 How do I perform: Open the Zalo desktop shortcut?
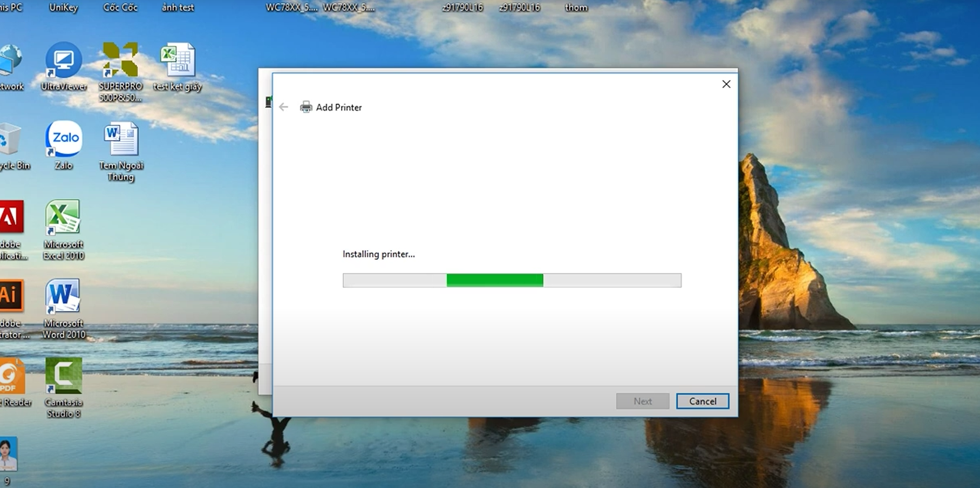coord(64,139)
